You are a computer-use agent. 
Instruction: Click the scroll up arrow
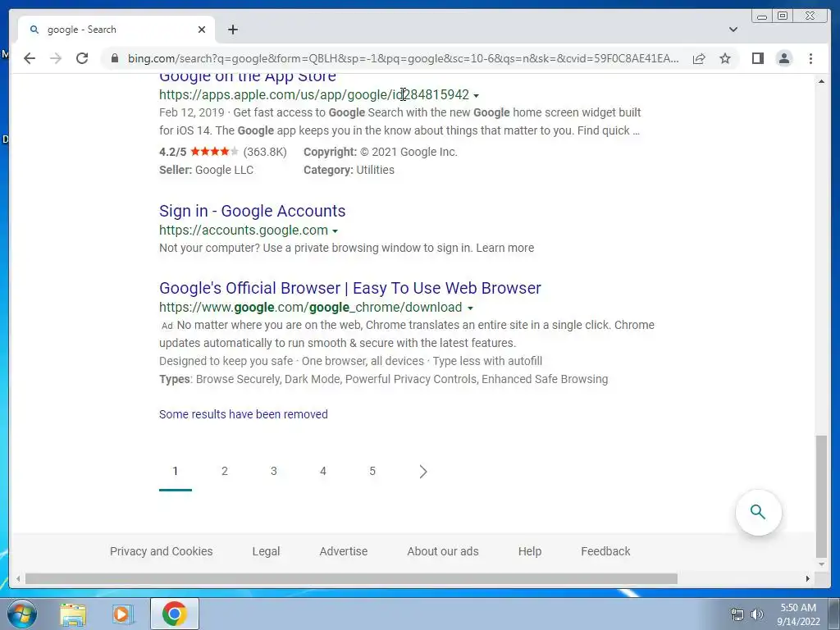pyautogui.click(x=821, y=81)
